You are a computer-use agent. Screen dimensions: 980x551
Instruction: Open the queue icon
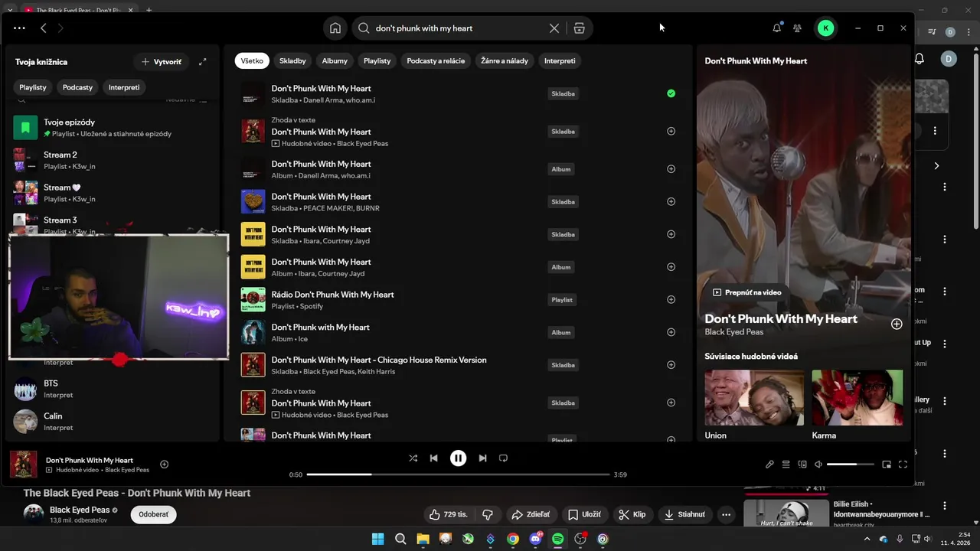pyautogui.click(x=786, y=465)
